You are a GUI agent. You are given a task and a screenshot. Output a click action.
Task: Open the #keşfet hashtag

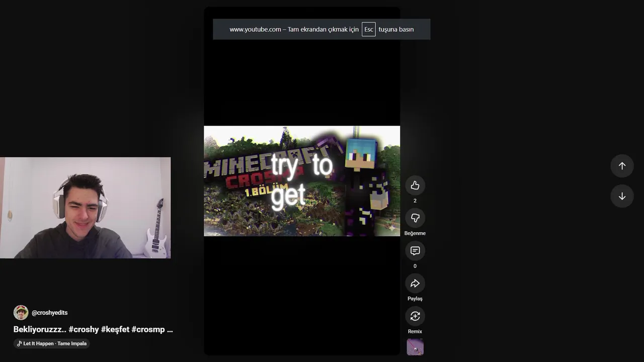click(115, 329)
